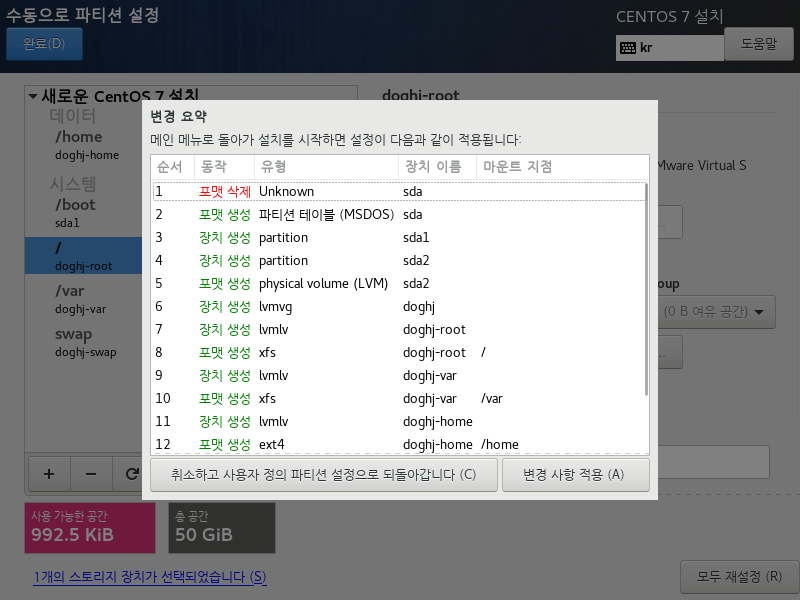The width and height of the screenshot is (800, 600).
Task: Select row 2 파티션 테이블 (MSDOS)
Action: [398, 214]
